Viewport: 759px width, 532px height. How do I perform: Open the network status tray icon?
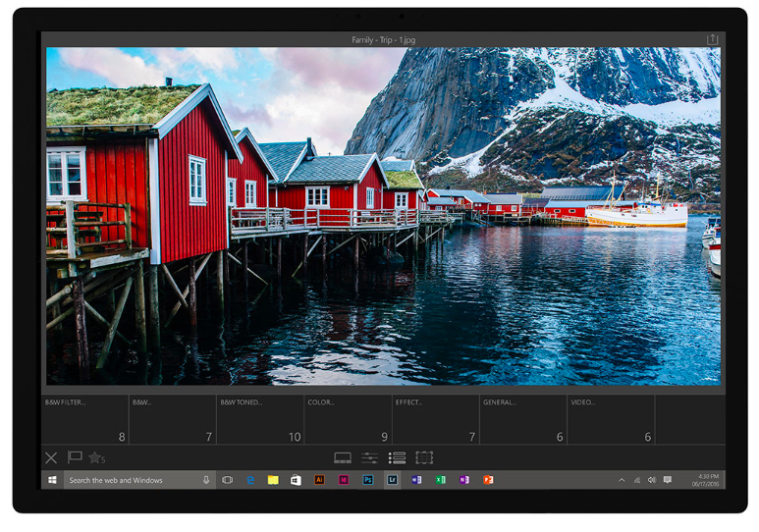click(637, 480)
